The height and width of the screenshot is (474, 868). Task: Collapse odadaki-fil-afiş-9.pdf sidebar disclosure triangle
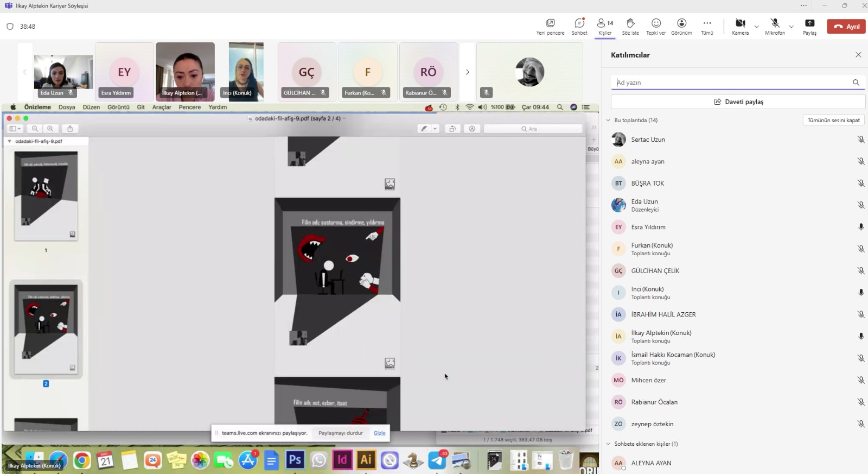click(9, 141)
